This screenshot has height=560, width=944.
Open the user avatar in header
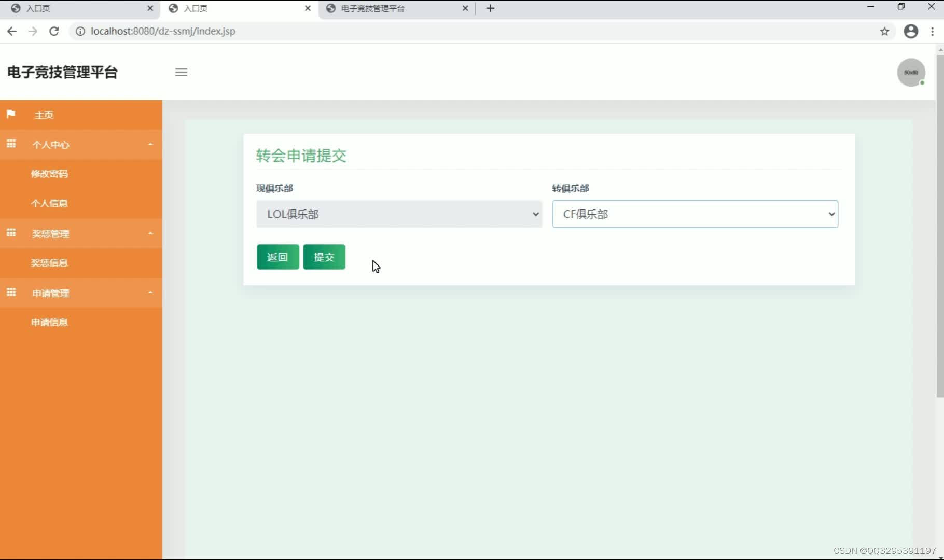911,73
